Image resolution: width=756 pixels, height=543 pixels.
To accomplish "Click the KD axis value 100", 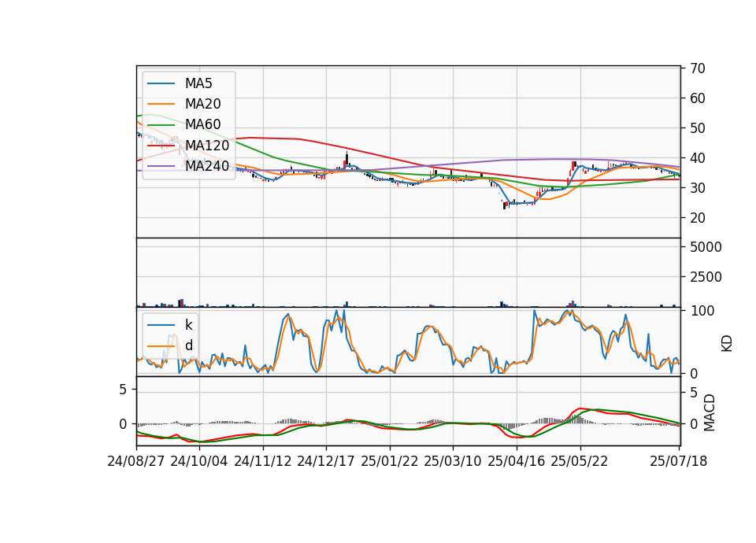I will pyautogui.click(x=702, y=311).
